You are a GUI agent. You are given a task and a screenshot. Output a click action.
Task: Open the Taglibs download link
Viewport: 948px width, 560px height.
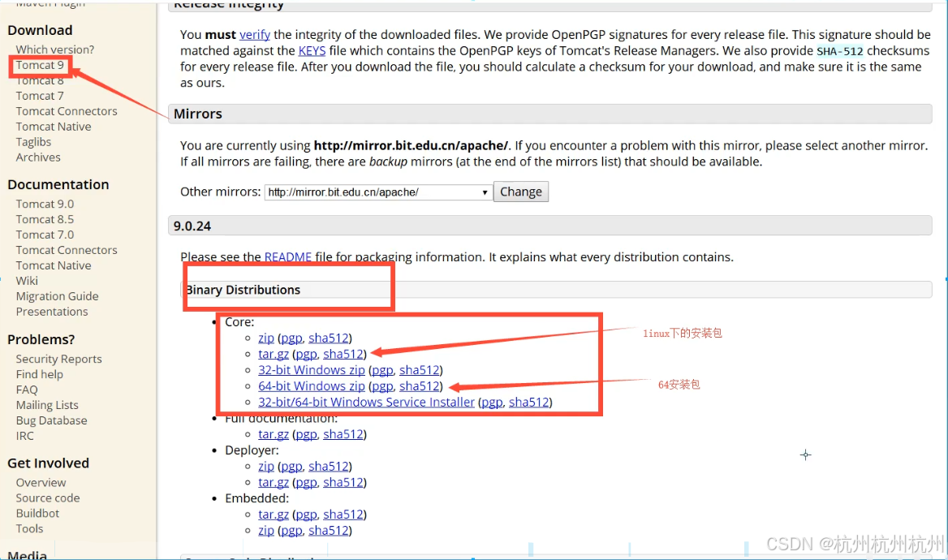tap(34, 142)
